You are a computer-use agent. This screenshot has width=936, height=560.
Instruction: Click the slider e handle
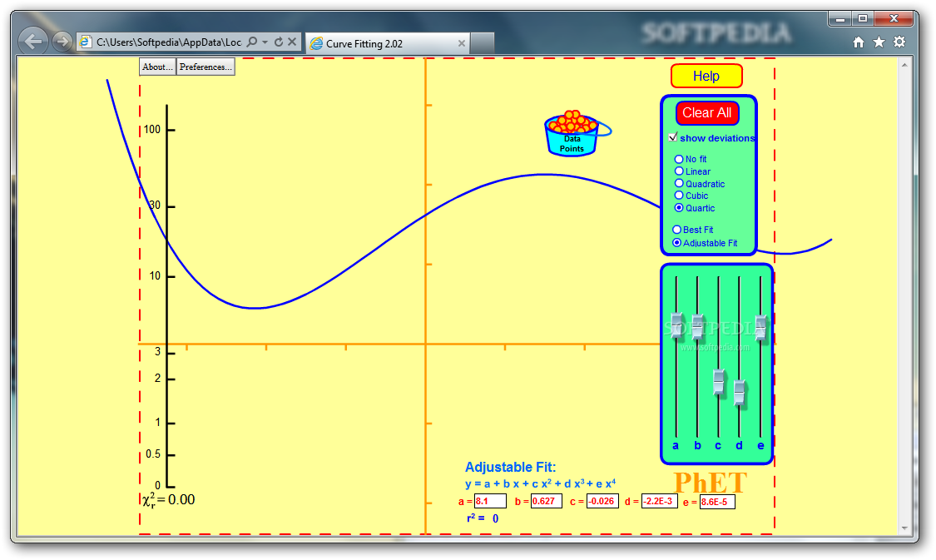tap(760, 327)
